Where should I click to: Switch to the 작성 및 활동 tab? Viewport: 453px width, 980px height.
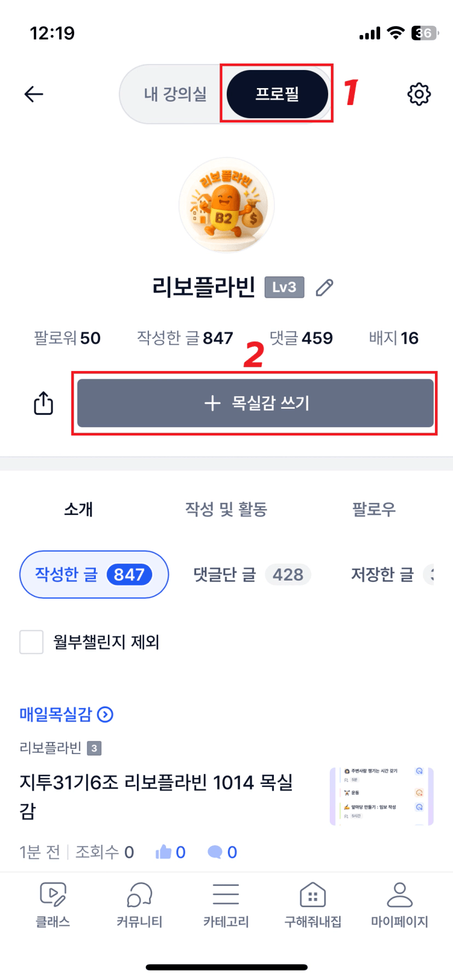[x=226, y=509]
